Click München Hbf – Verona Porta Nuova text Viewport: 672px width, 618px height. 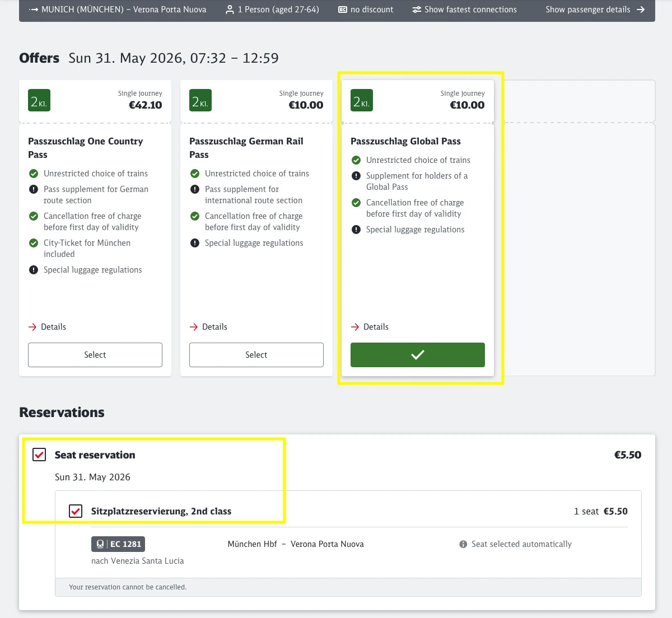pyautogui.click(x=296, y=544)
